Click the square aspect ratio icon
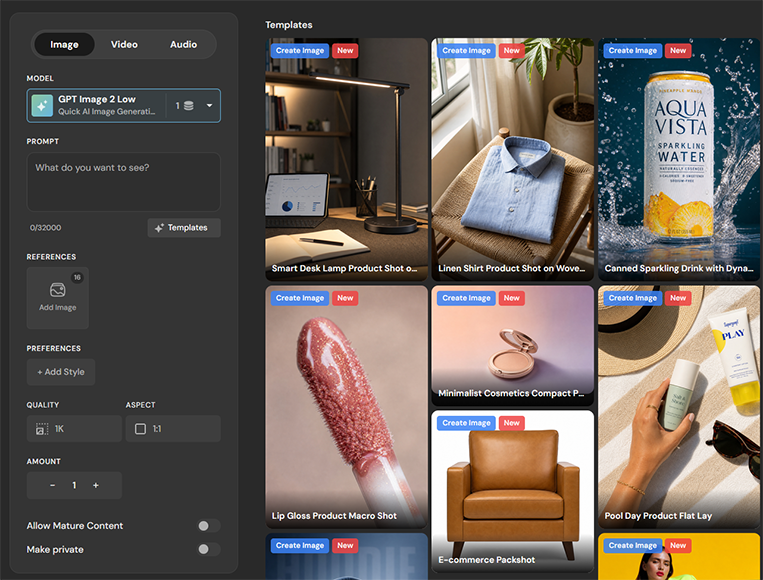This screenshot has height=580, width=763. pos(141,429)
